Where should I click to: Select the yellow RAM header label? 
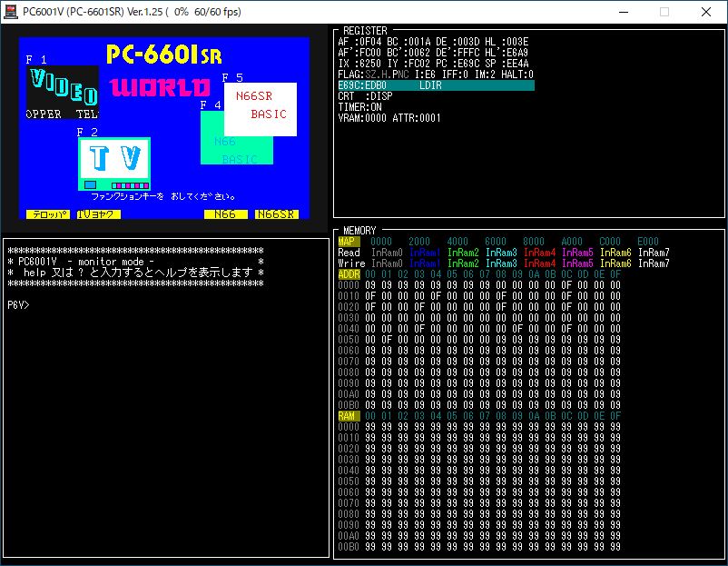pyautogui.click(x=348, y=415)
